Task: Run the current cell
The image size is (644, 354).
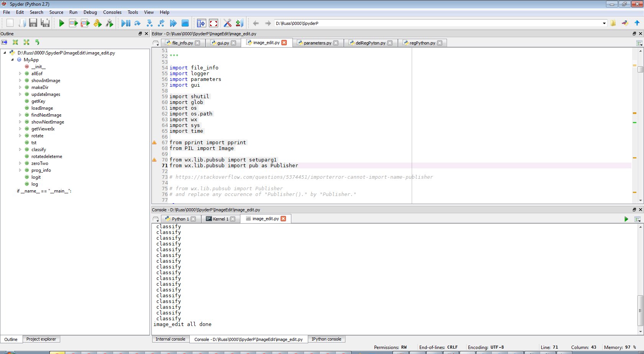Action: [73, 23]
